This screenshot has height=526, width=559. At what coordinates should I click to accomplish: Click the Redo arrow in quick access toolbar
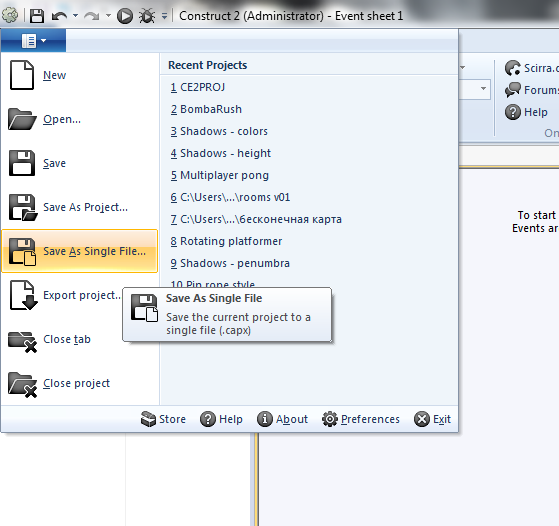click(92, 16)
